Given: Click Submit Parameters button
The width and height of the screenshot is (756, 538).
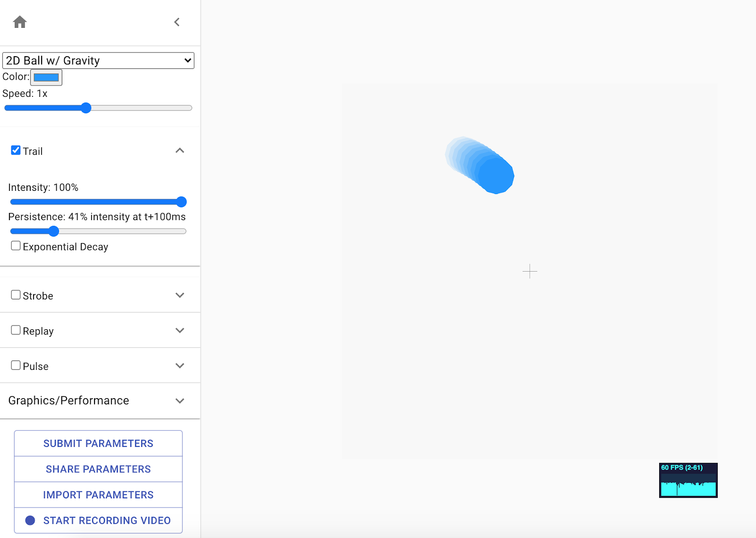Looking at the screenshot, I should pyautogui.click(x=98, y=444).
